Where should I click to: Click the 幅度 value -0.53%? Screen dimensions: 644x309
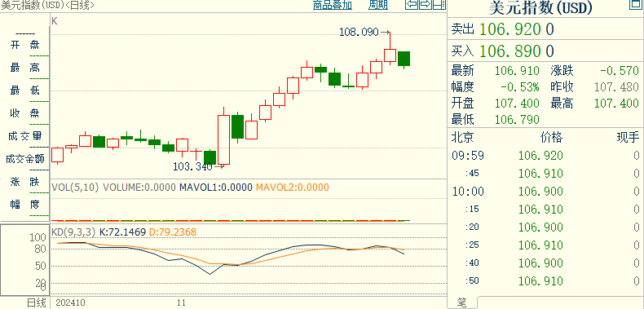coord(520,87)
